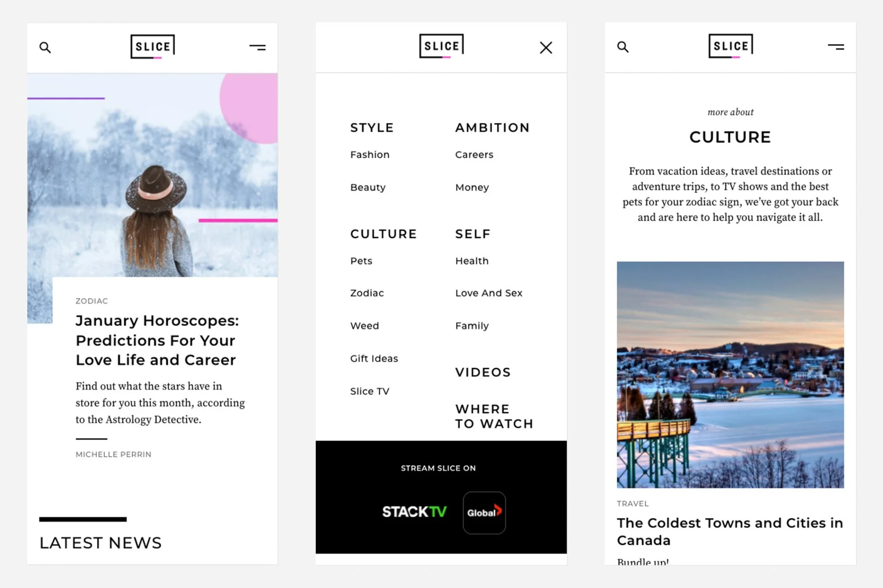The height and width of the screenshot is (588, 883).
Task: Open the Money menu entry
Action: tap(472, 188)
